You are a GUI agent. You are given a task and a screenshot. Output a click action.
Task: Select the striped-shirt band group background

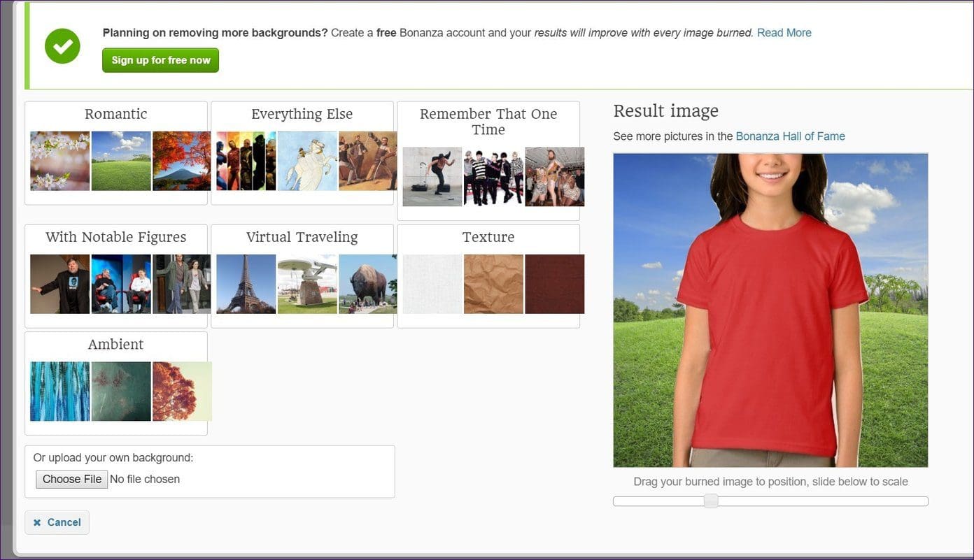(x=493, y=176)
